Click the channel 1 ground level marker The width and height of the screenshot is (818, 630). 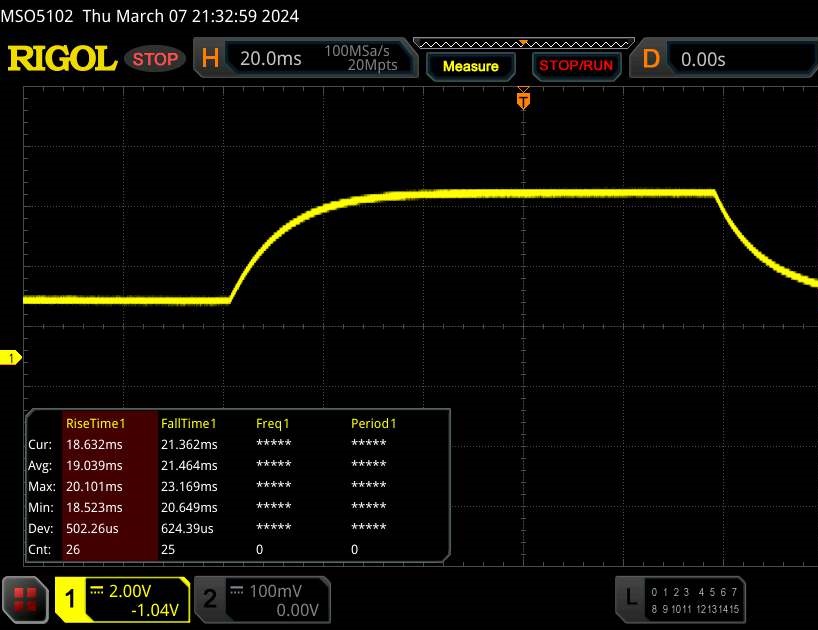click(13, 358)
